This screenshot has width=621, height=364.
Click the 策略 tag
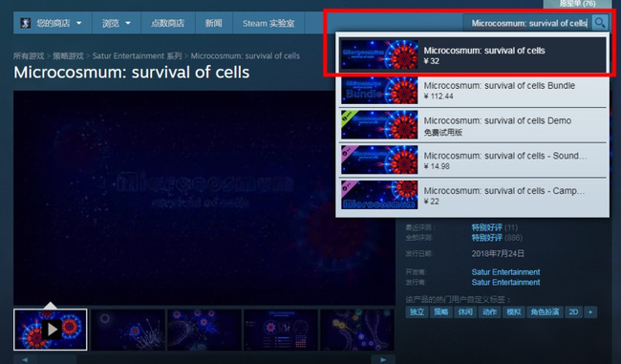point(440,312)
